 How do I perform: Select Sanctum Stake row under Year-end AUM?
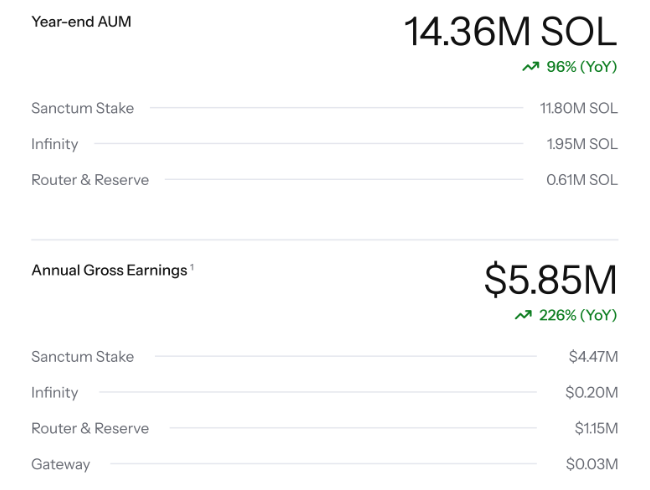point(82,108)
